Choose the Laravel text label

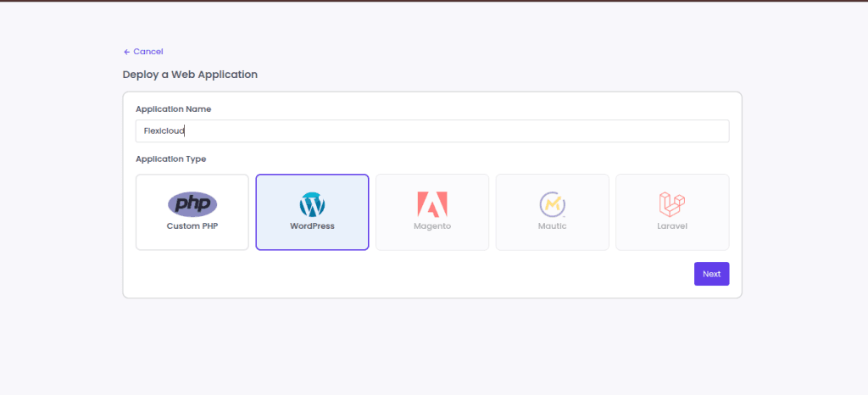tap(672, 226)
